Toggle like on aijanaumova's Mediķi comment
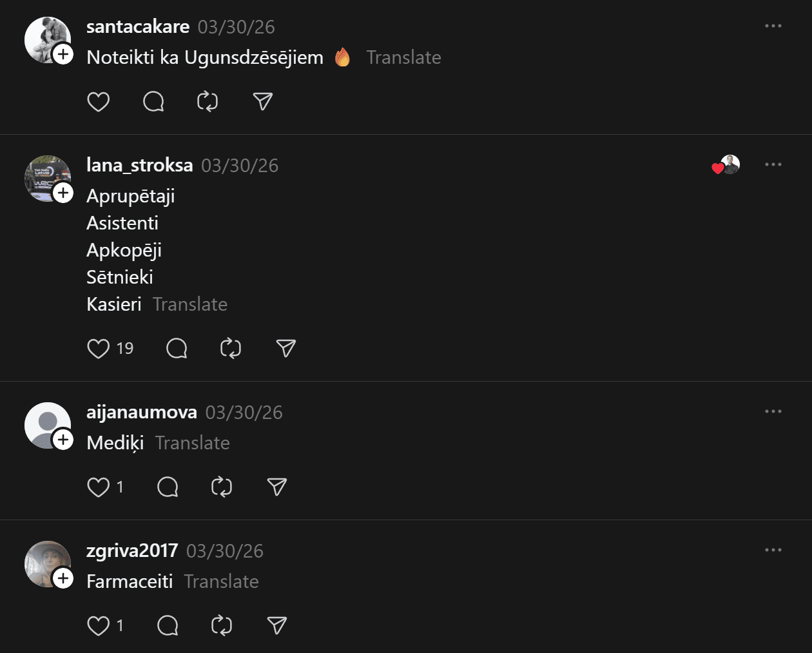 [99, 487]
